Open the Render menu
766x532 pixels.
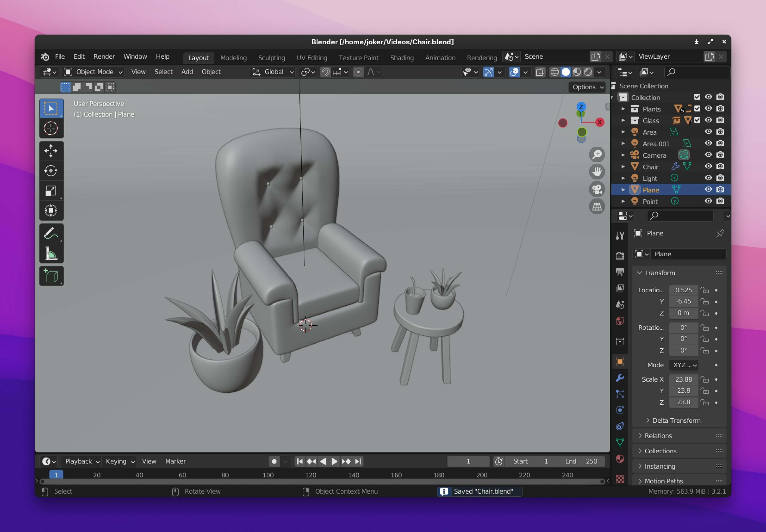(x=104, y=56)
